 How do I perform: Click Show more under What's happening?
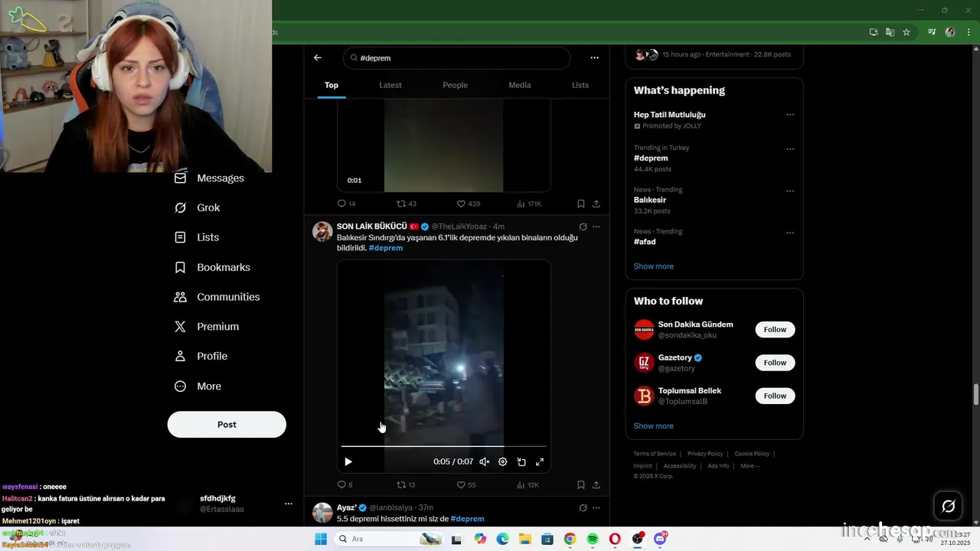[654, 266]
